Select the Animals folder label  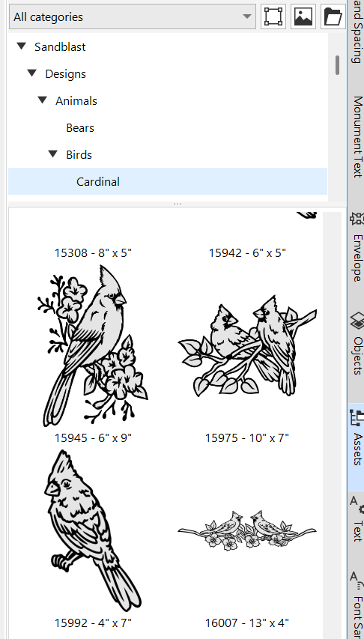coord(76,100)
